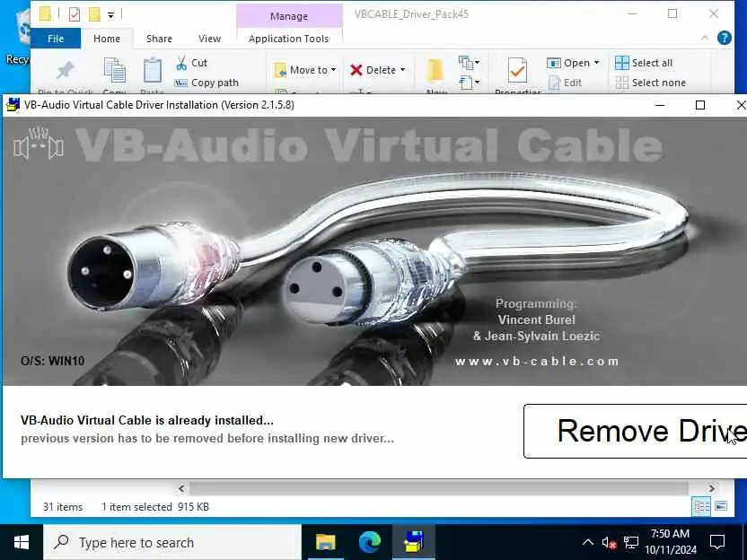Click the '31 items' status text
This screenshot has width=747, height=560.
click(63, 507)
